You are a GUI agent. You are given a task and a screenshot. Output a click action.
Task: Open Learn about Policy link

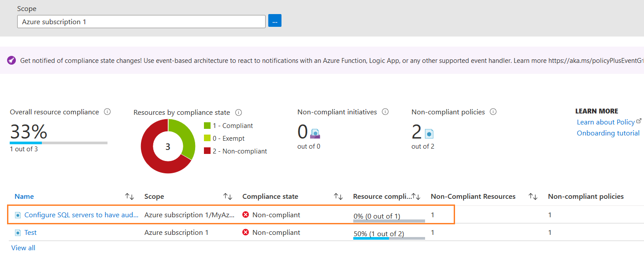pyautogui.click(x=606, y=122)
